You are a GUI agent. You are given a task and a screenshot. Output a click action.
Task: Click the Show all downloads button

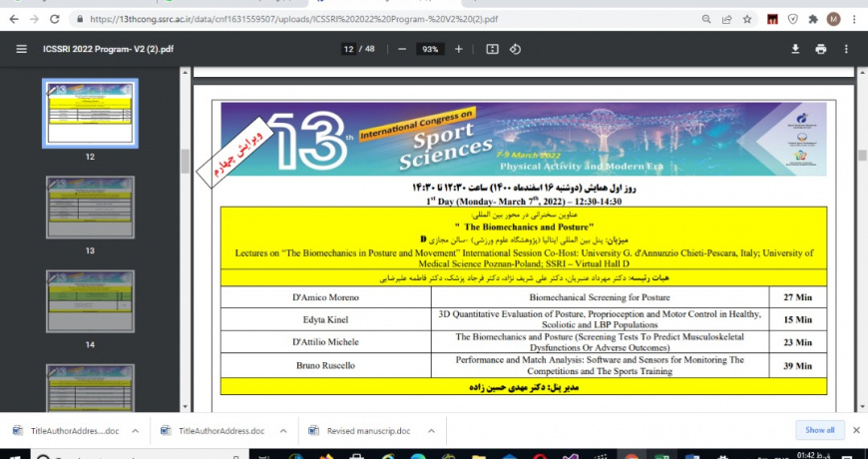coord(820,430)
